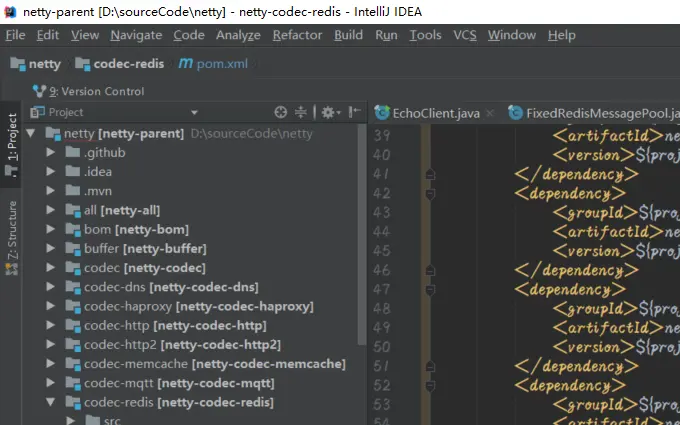Click the EchoClient.java class icon

click(x=382, y=113)
